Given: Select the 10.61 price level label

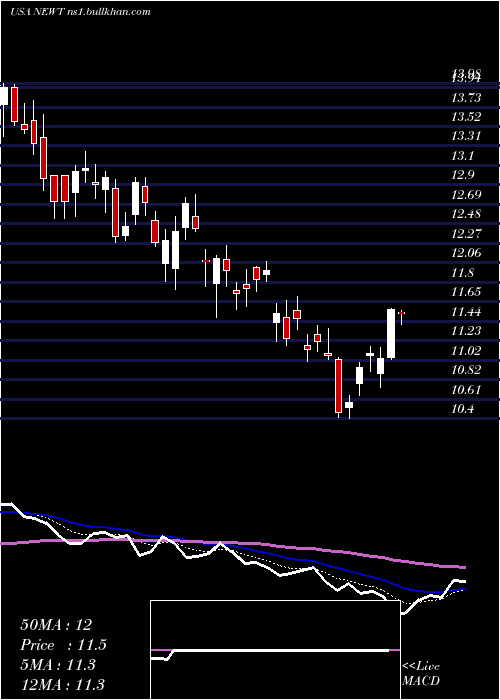Looking at the screenshot, I should point(466,389).
